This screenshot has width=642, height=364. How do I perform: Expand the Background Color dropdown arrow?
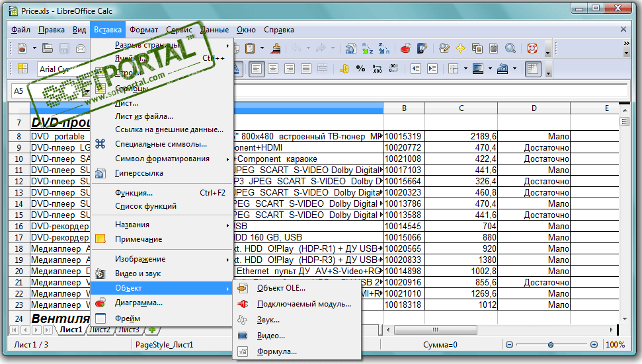(490, 69)
